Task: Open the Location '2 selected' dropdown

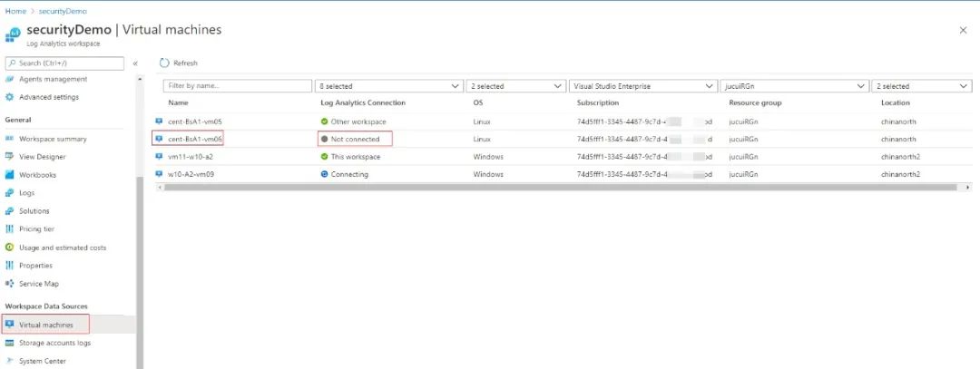Action: tap(922, 86)
